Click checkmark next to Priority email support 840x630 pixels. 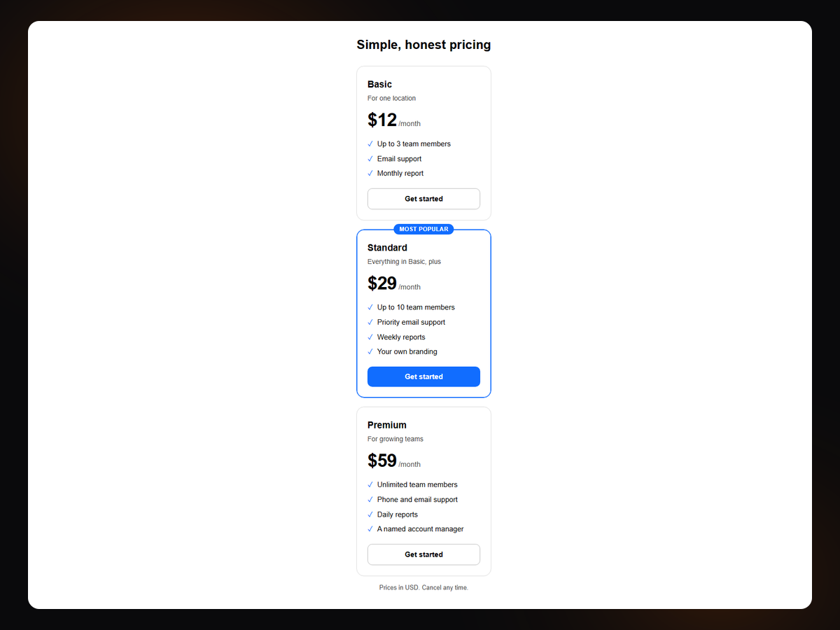tap(370, 322)
